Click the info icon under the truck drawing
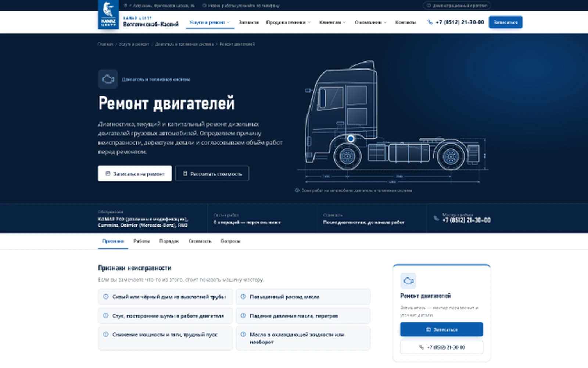Image resolution: width=588 pixels, height=368 pixels. point(297,191)
